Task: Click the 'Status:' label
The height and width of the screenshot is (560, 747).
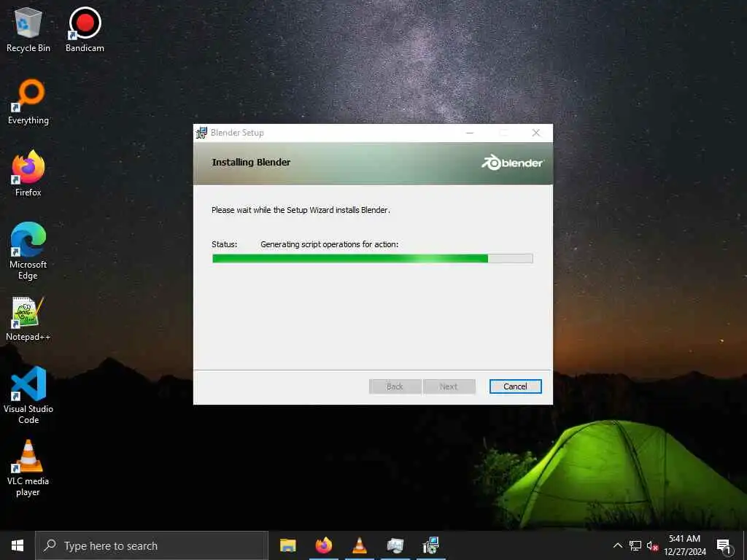Action: (225, 244)
